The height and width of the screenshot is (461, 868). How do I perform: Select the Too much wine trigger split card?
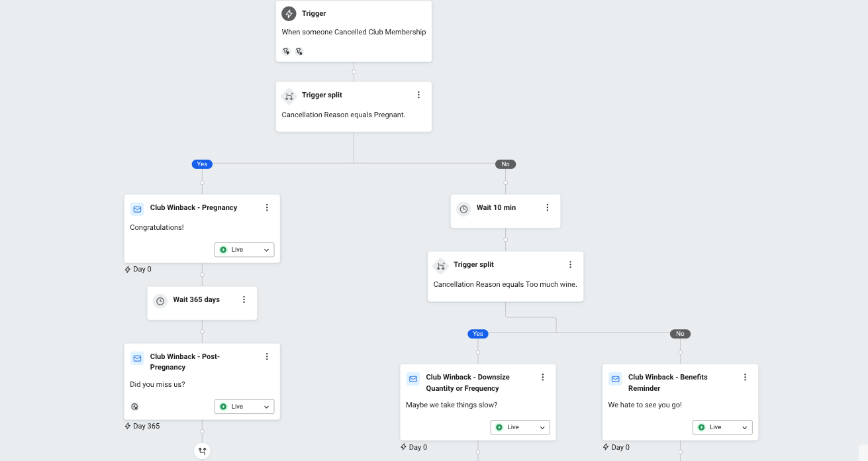(505, 277)
